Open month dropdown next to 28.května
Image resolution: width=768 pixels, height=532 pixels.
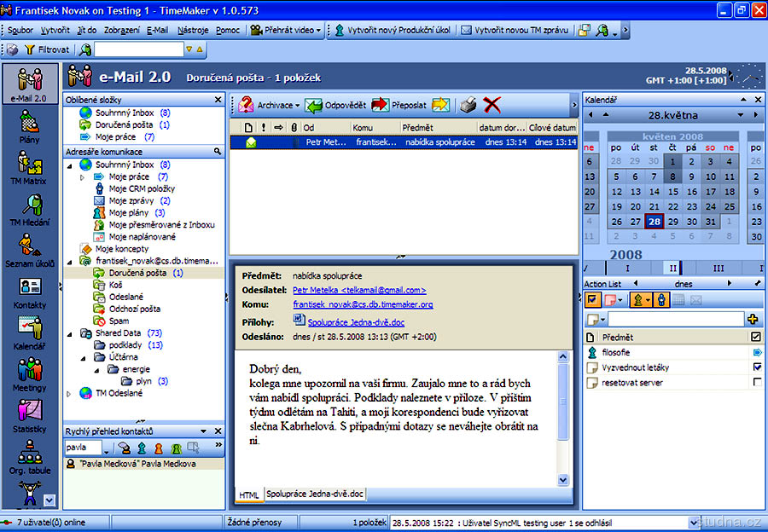point(741,115)
